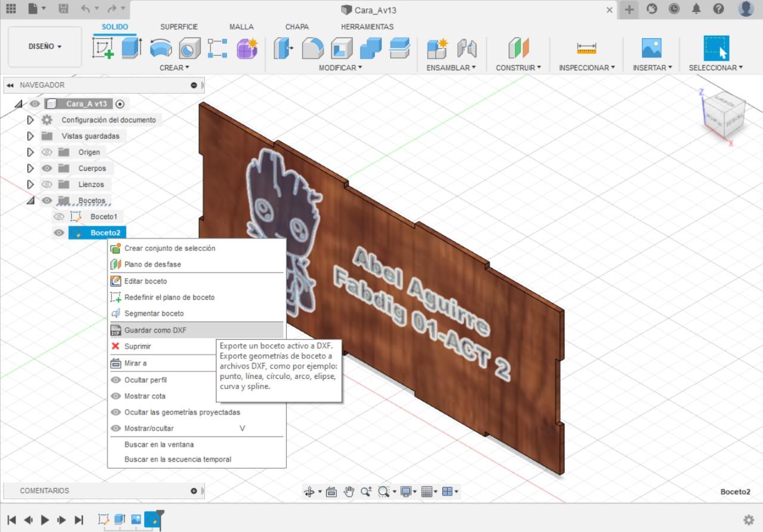The height and width of the screenshot is (532, 763).
Task: Open timeline settings gear
Action: coord(748,520)
